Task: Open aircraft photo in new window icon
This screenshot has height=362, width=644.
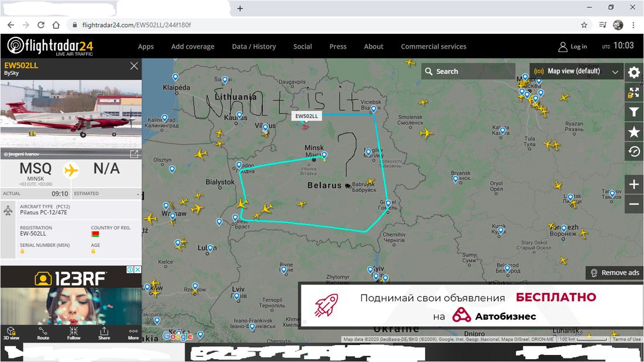Action: pos(134,154)
